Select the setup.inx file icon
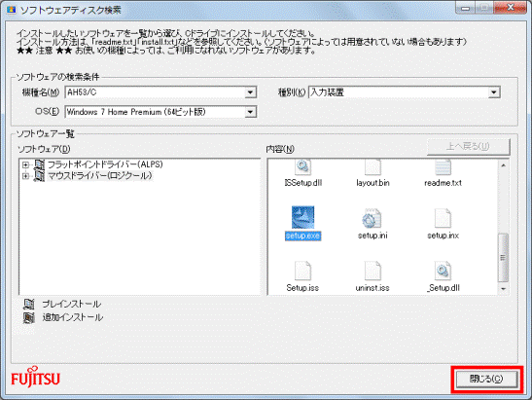The width and height of the screenshot is (532, 400). pos(443,218)
